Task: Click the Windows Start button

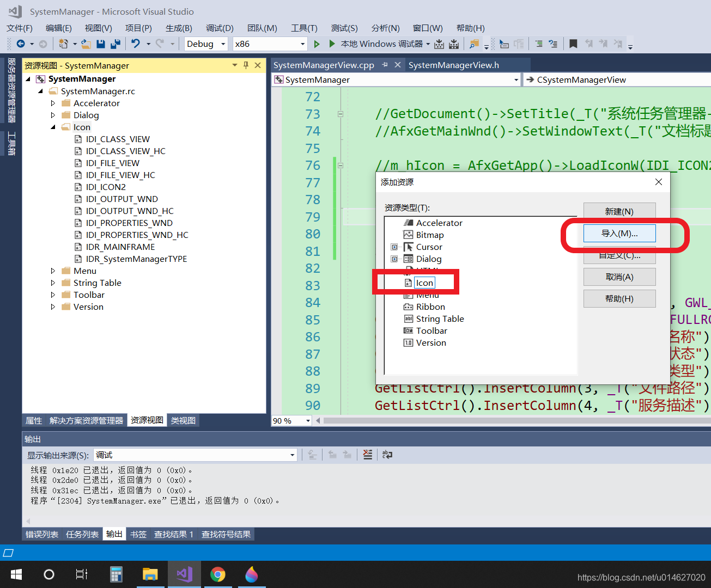Action: coord(16,574)
